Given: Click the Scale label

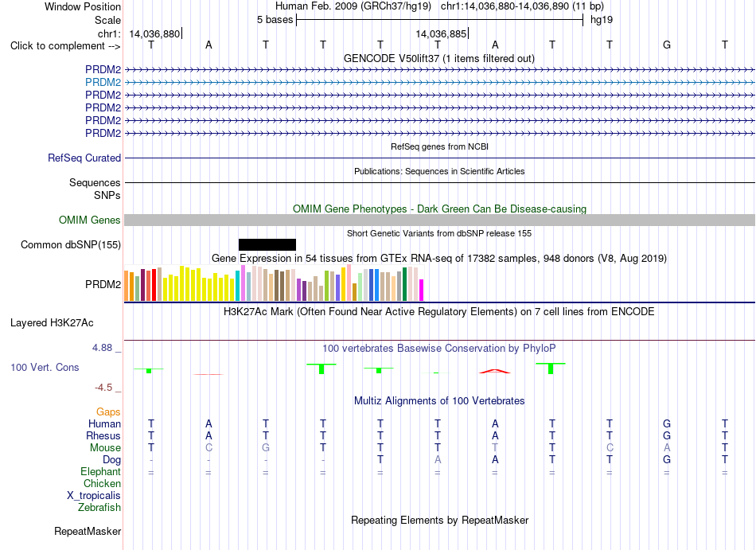Looking at the screenshot, I should click(x=108, y=20).
